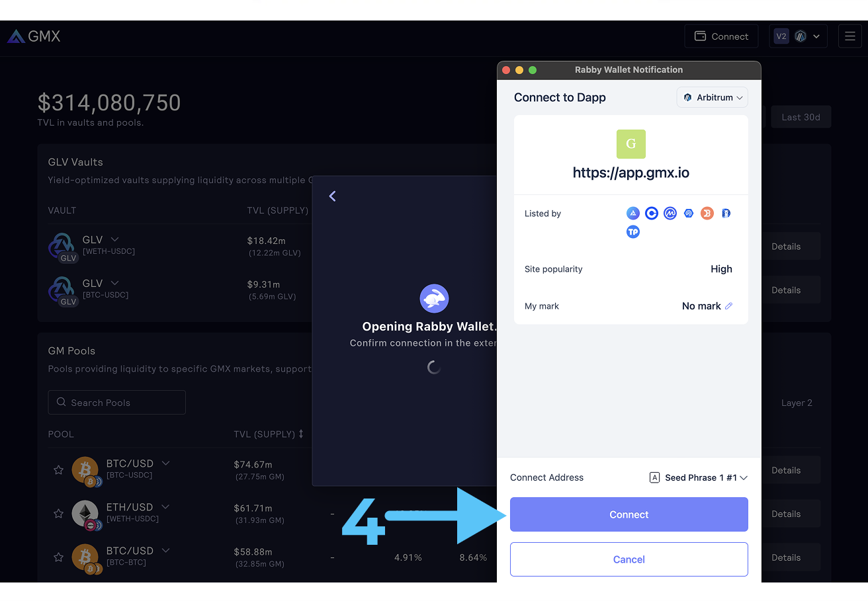Click the back arrow in wallet modal
Image resolution: width=868 pixels, height=601 pixels.
click(x=332, y=196)
